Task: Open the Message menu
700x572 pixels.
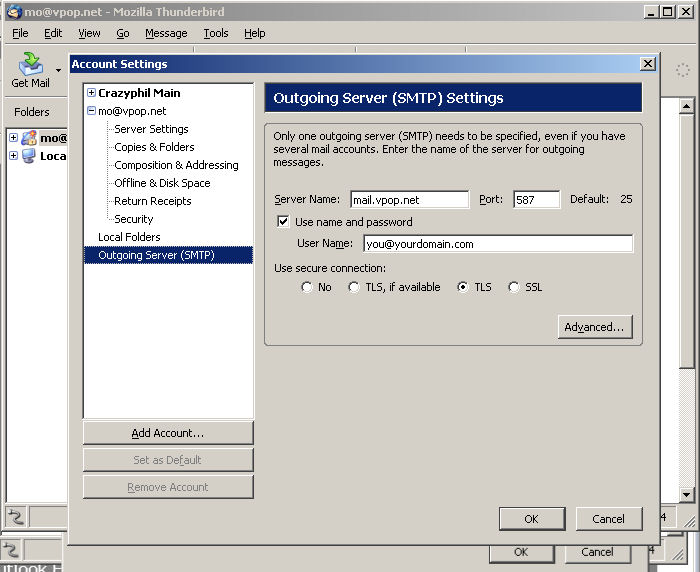Action: [x=165, y=33]
